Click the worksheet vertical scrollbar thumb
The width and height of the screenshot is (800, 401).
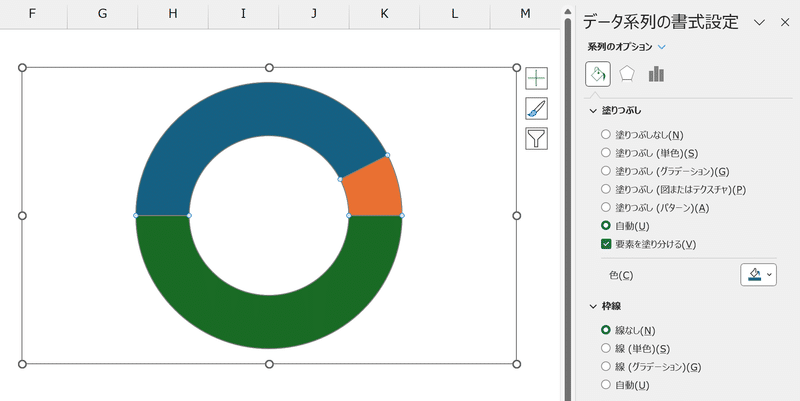click(x=567, y=209)
